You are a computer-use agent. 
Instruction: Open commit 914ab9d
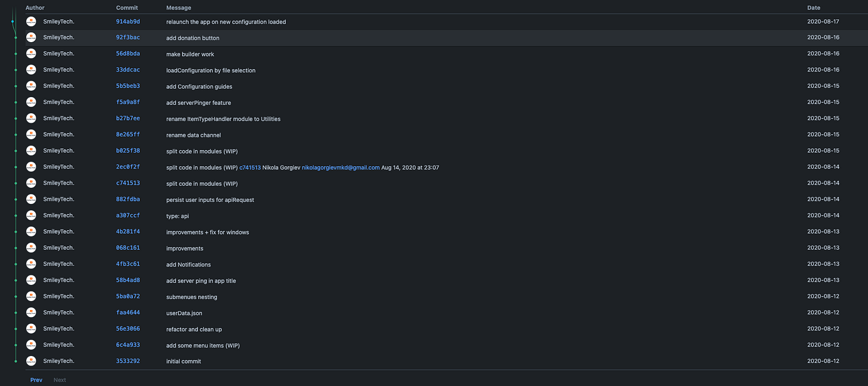[128, 21]
